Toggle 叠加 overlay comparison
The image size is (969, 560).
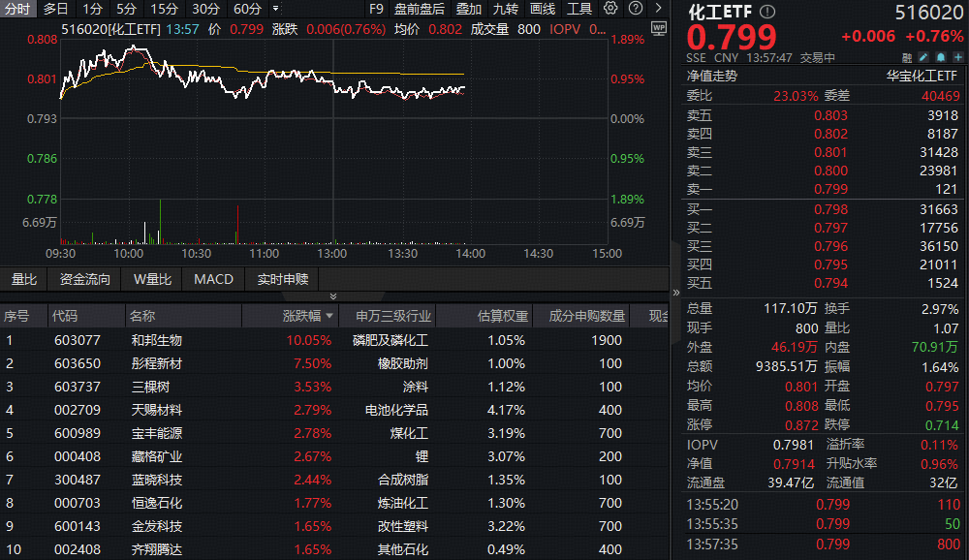pyautogui.click(x=469, y=9)
